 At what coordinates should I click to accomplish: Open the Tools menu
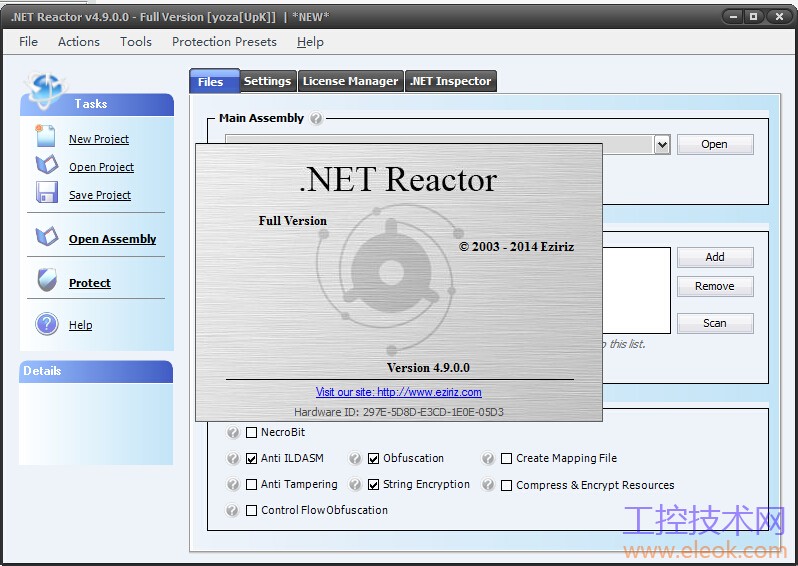click(136, 42)
